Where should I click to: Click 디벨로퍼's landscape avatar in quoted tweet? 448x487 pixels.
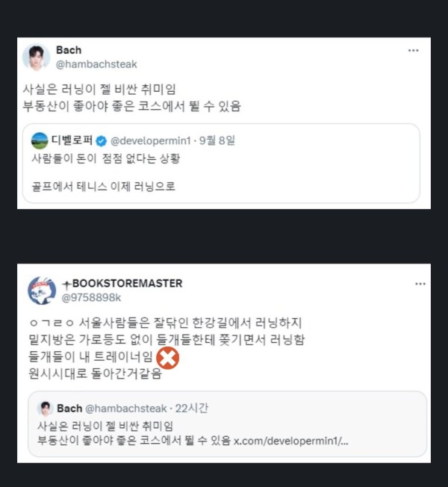(40, 140)
